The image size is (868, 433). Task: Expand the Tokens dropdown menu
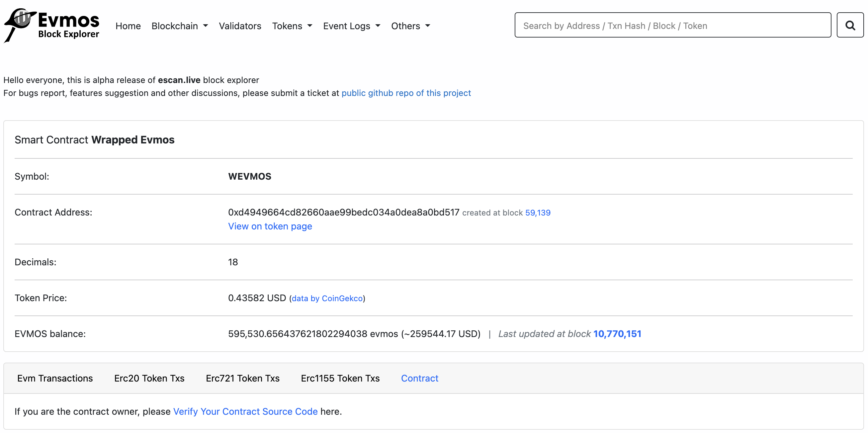tap(292, 26)
